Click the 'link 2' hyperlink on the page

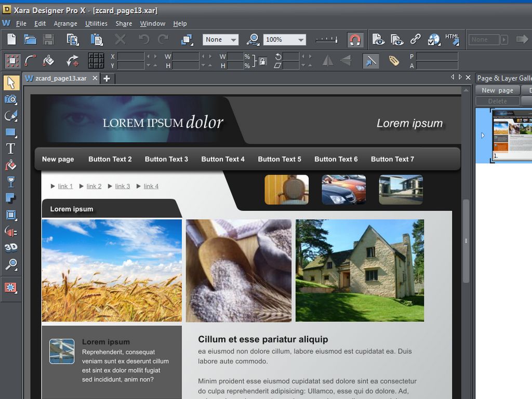click(x=94, y=186)
